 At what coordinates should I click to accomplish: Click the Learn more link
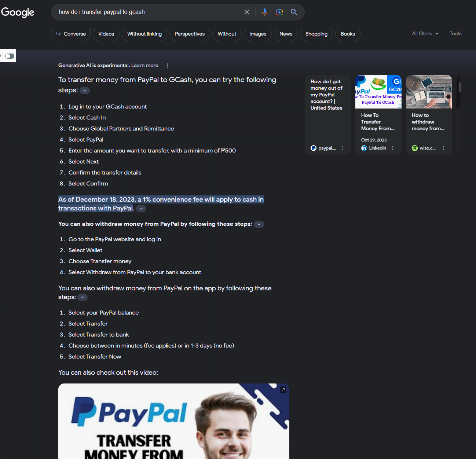144,66
